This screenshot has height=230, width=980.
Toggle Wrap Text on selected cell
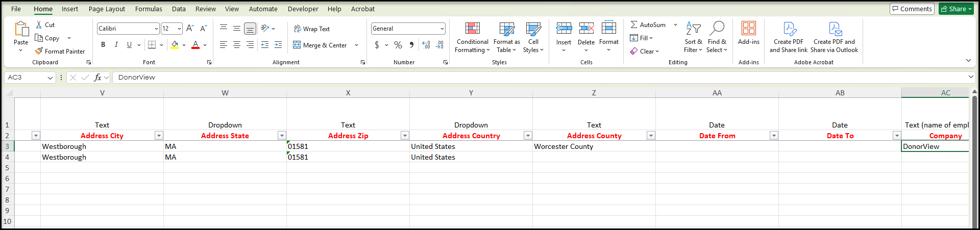[x=312, y=29]
